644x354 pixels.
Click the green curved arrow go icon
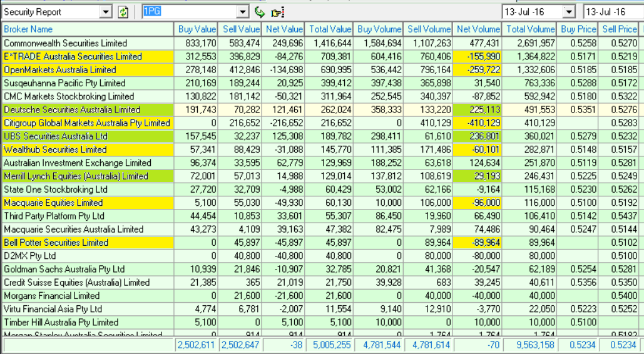pos(260,13)
